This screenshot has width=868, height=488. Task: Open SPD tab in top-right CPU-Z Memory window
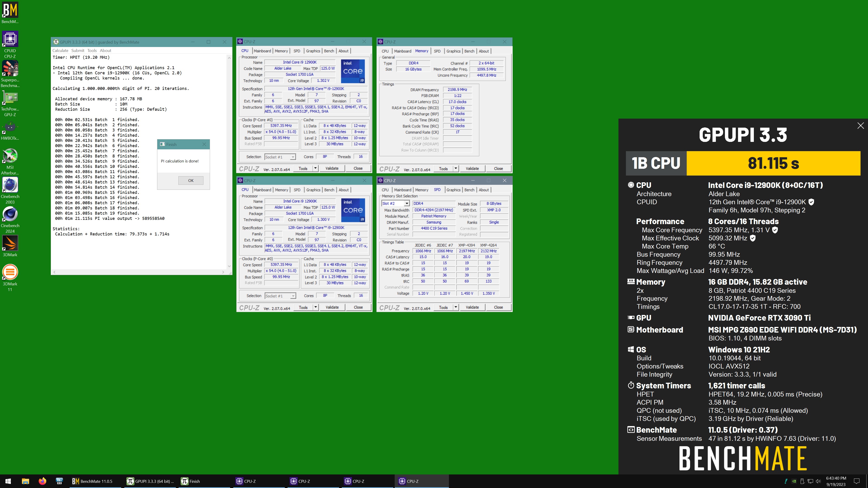pos(437,51)
